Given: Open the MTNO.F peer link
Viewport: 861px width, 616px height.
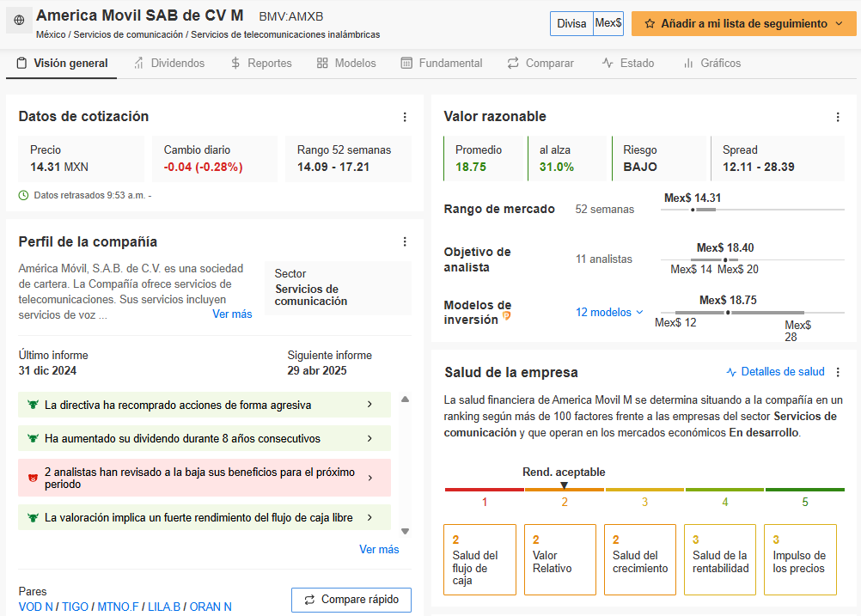Looking at the screenshot, I should click(118, 607).
